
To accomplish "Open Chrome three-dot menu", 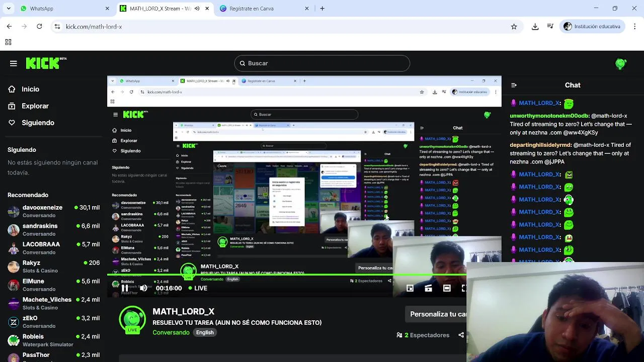I will click(635, 27).
